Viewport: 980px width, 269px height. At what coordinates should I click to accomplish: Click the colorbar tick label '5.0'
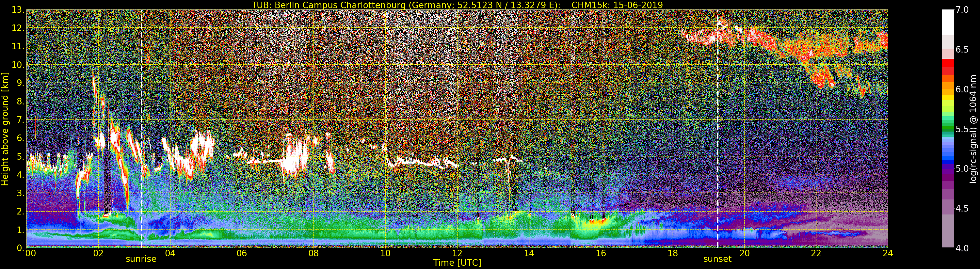(962, 168)
